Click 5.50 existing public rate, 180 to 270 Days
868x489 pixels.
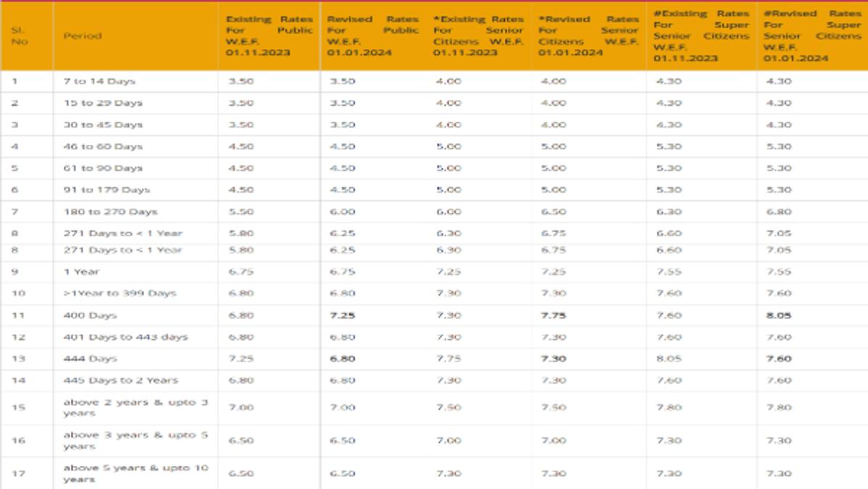click(241, 212)
